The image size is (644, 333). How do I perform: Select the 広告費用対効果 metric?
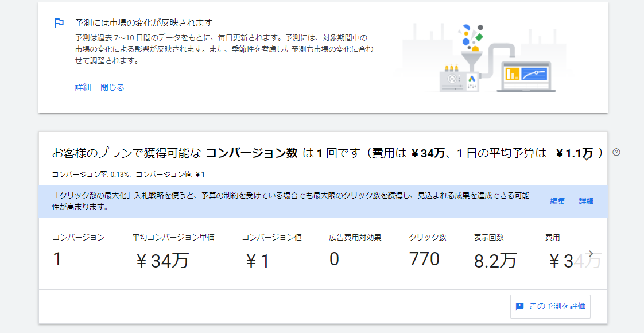tap(355, 251)
